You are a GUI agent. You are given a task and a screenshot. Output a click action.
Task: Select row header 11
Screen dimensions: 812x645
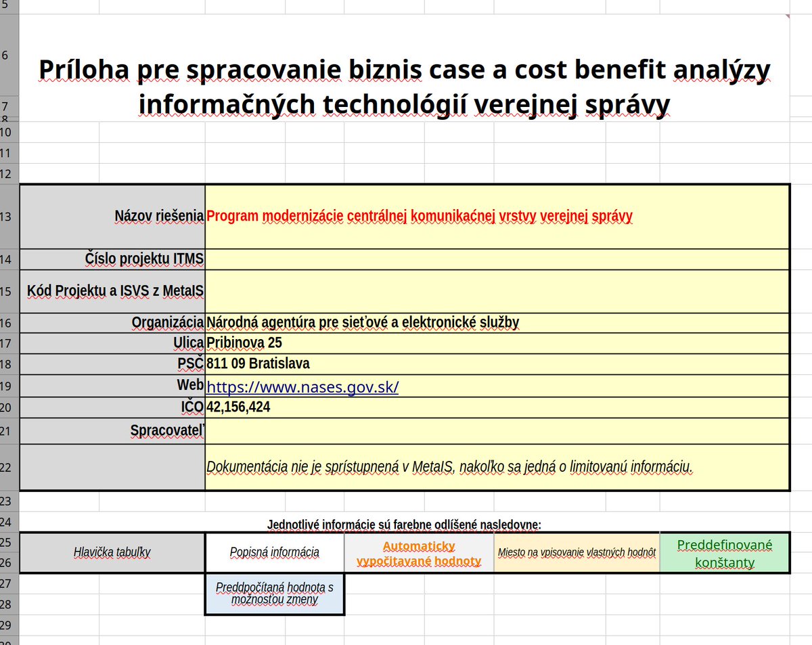click(x=9, y=153)
